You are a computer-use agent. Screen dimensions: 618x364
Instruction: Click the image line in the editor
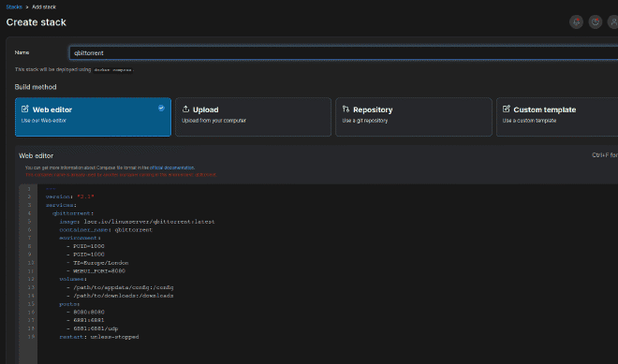point(137,222)
